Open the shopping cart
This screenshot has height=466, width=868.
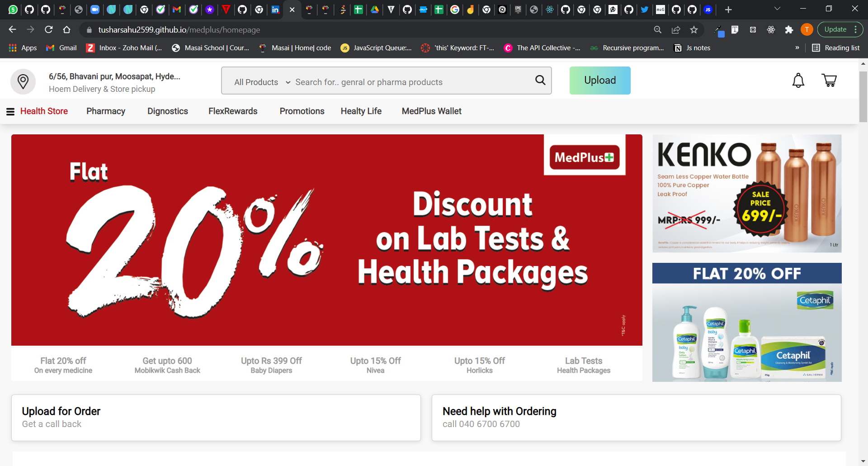pyautogui.click(x=829, y=81)
